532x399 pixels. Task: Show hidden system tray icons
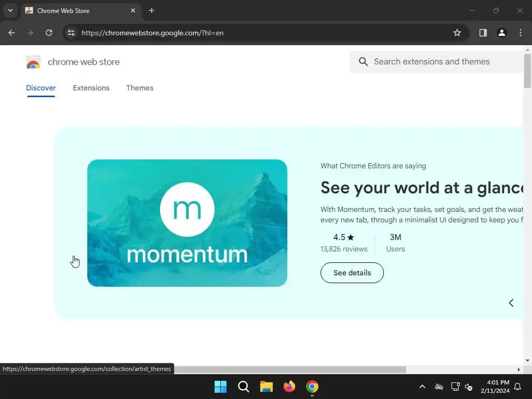422,387
